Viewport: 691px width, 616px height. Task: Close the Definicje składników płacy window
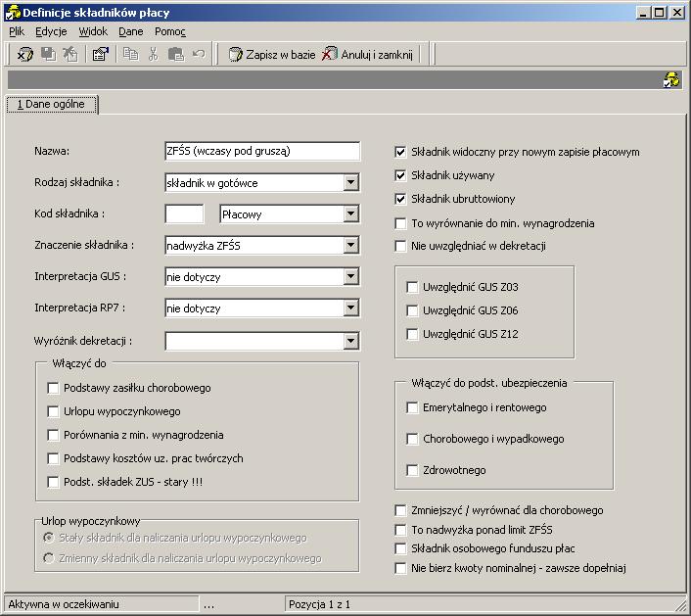[x=677, y=13]
